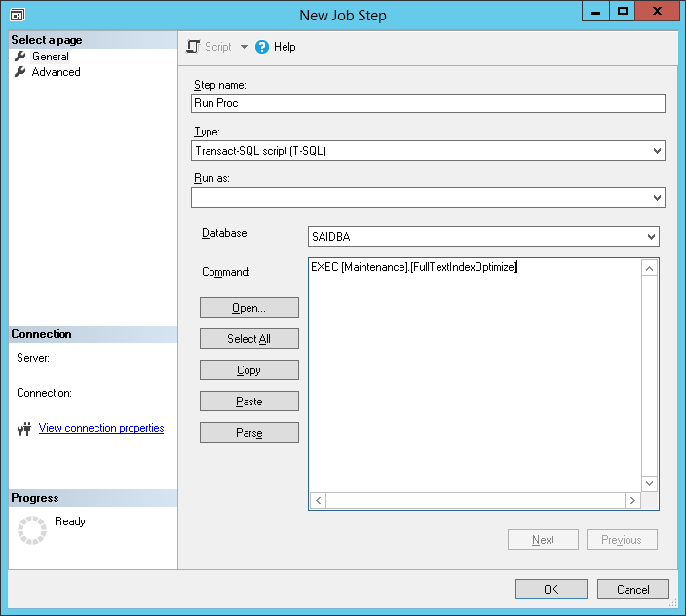Click the Paste button
Screen dimensions: 686x616
(x=248, y=402)
